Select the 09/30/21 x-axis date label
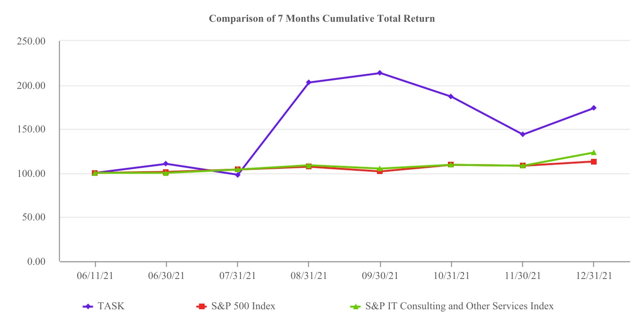 pos(380,276)
